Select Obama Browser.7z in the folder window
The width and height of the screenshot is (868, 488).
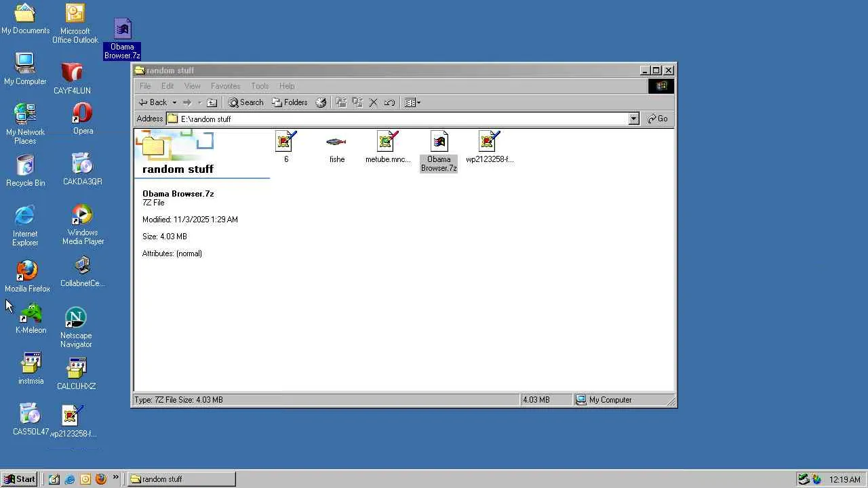coord(439,151)
